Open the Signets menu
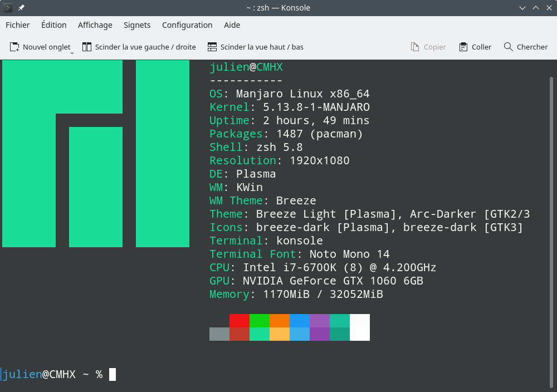Image resolution: width=557 pixels, height=392 pixels. click(137, 25)
